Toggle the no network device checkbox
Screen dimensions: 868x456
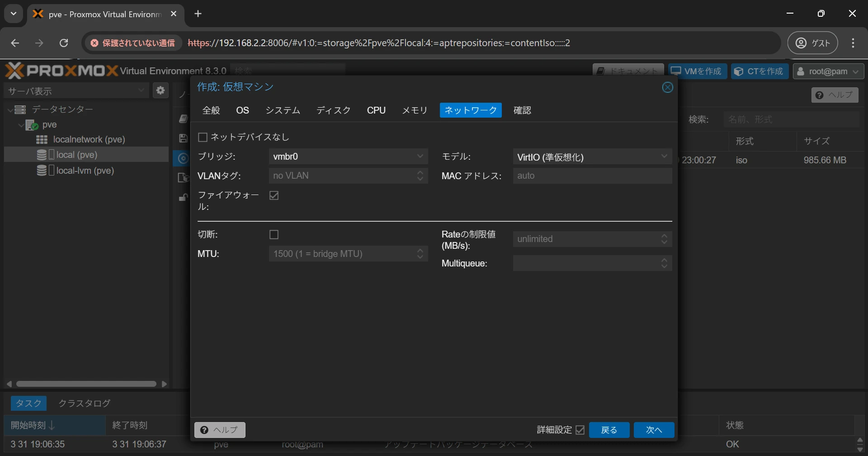point(203,137)
